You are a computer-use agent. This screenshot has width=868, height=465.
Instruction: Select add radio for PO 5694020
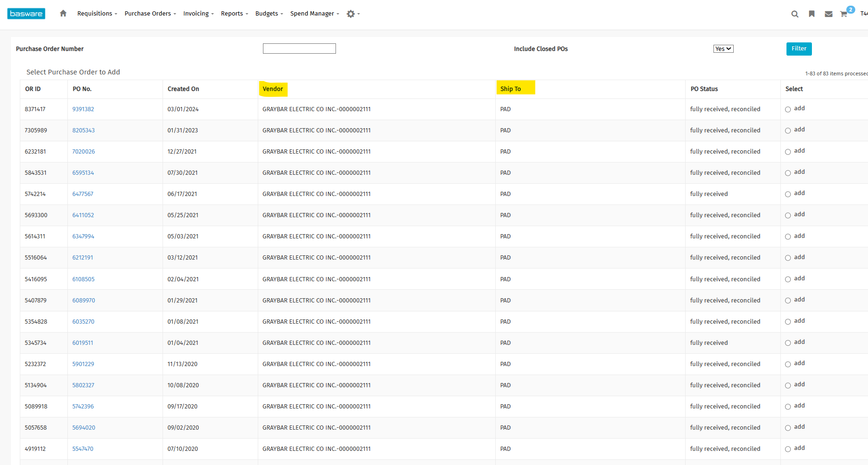point(788,428)
